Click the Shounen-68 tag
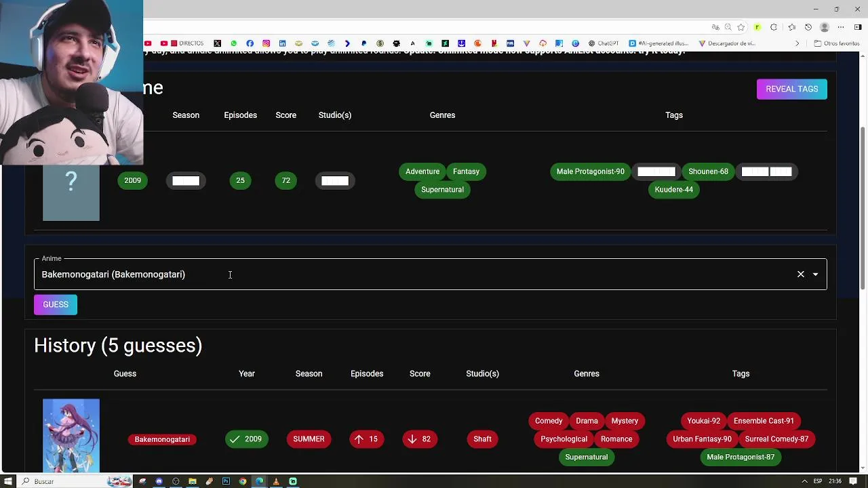Screen dimensions: 868x488 [708, 171]
